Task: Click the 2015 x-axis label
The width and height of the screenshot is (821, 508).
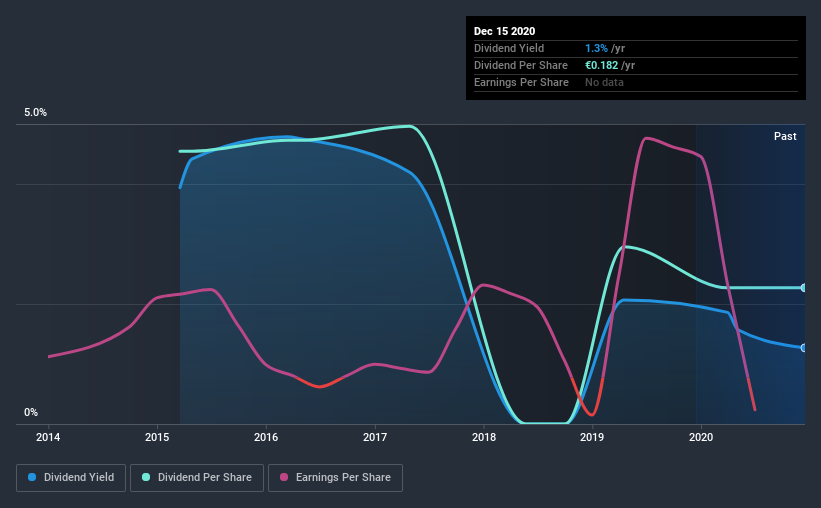Action: [157, 437]
